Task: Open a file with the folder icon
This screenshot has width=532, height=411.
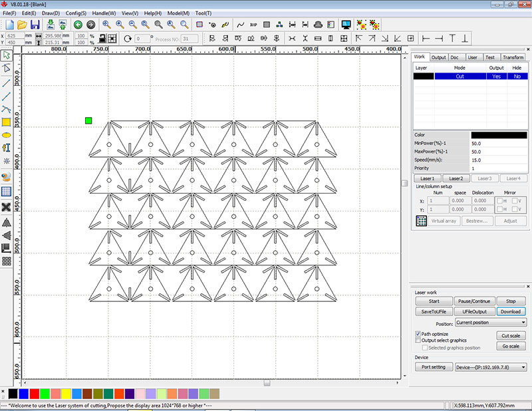Action: pyautogui.click(x=22, y=25)
